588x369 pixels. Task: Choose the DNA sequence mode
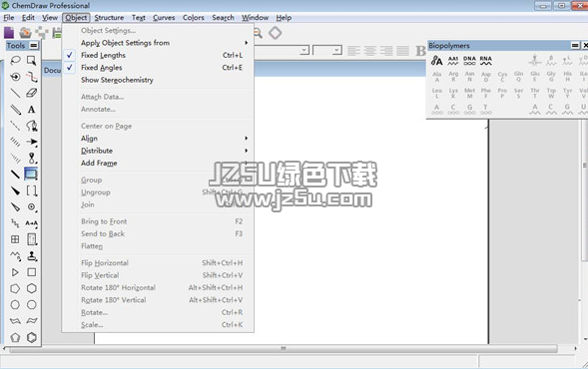pos(469,60)
